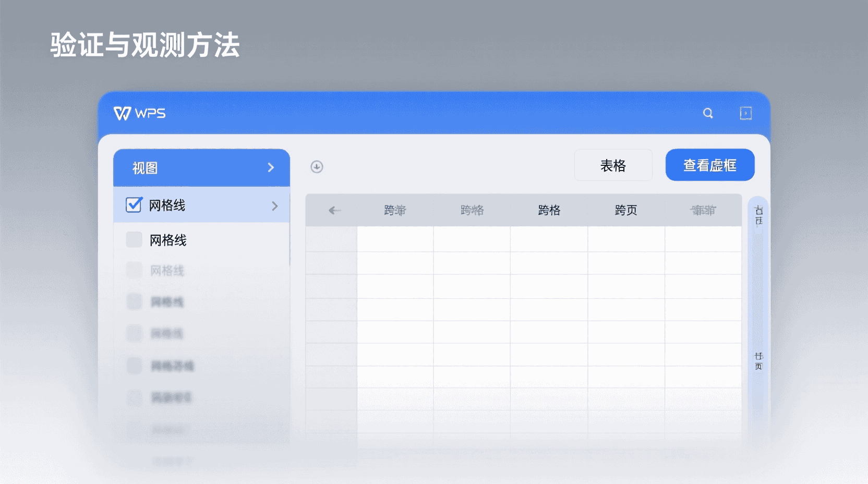Viewport: 868px width, 484px height.
Task: Click the 表格 button
Action: 613,165
